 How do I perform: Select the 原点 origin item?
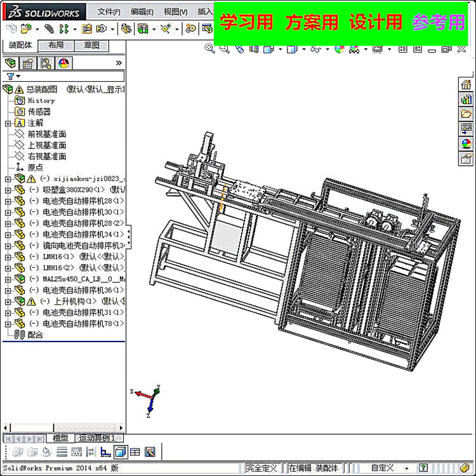35,168
